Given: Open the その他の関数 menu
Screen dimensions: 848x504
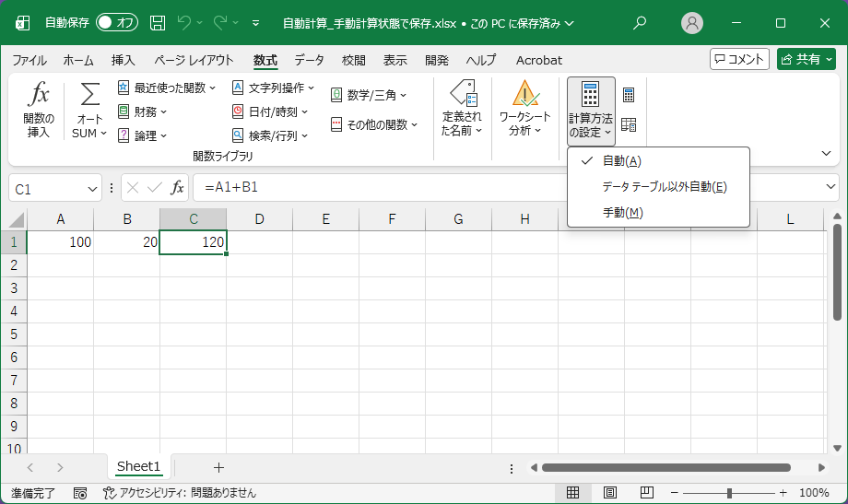Looking at the screenshot, I should pyautogui.click(x=374, y=125).
